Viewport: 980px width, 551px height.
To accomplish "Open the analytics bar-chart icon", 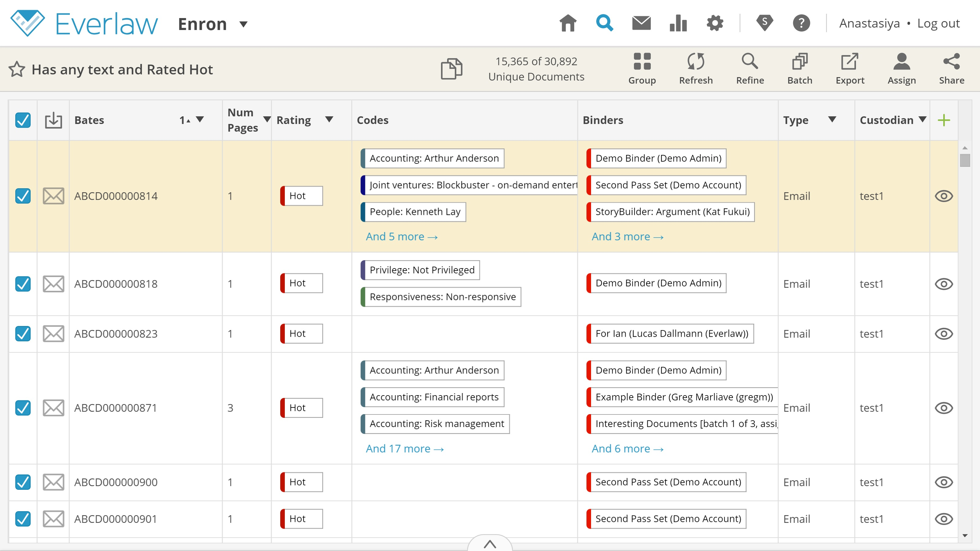I will coord(678,23).
